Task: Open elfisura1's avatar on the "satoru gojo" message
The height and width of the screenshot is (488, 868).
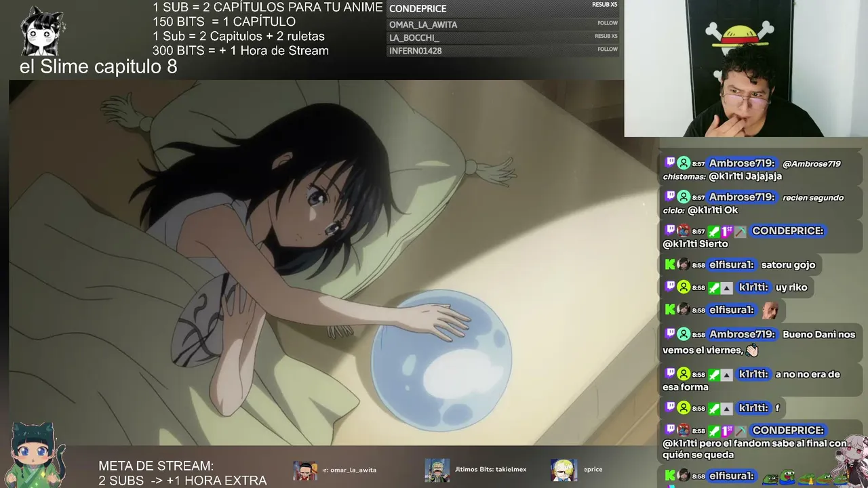Action: point(684,265)
